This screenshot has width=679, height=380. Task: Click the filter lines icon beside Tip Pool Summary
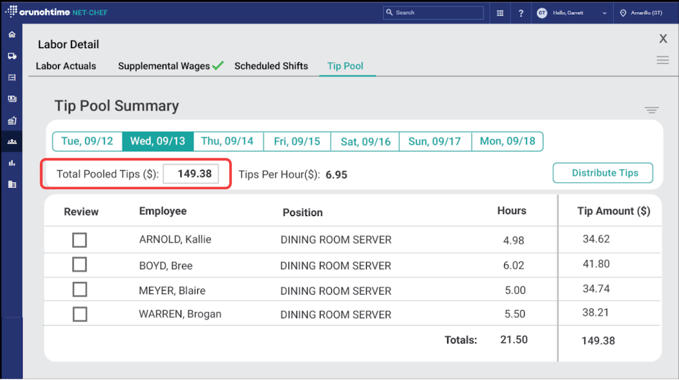[651, 110]
